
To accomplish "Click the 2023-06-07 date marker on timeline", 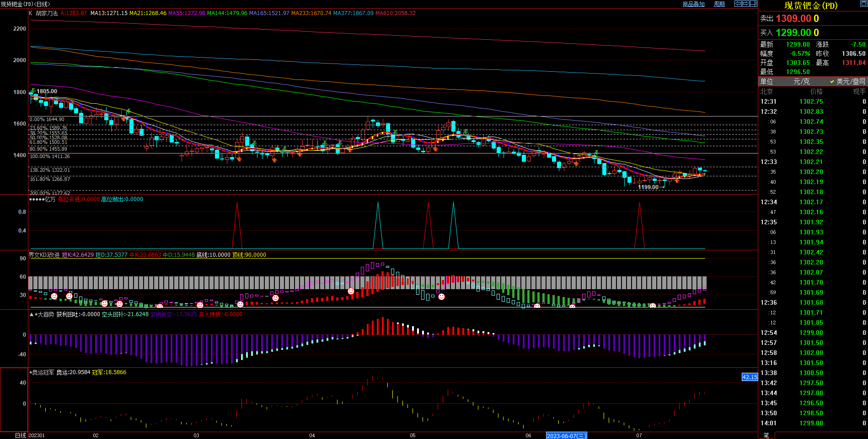I will click(566, 436).
